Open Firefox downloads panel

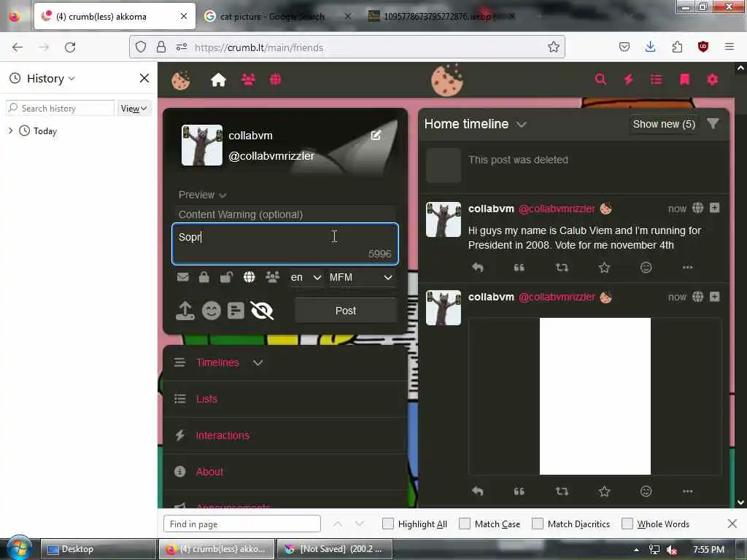(x=650, y=47)
